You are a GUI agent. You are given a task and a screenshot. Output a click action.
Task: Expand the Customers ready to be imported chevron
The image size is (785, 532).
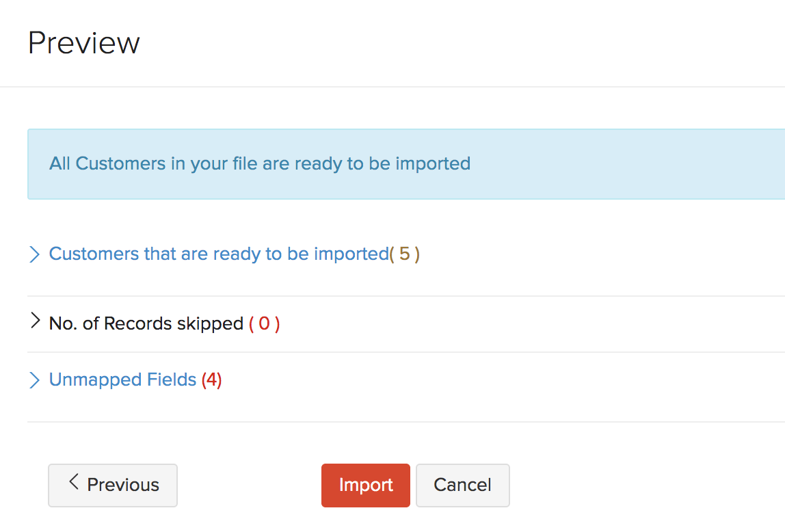pos(35,254)
